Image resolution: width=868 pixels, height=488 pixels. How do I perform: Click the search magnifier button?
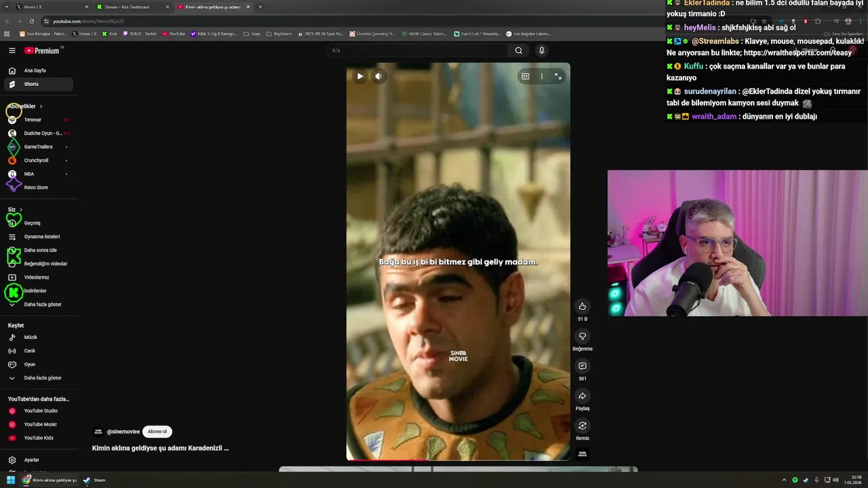(x=519, y=50)
